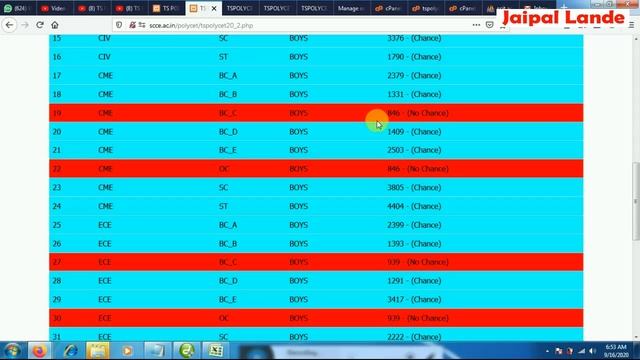Screen dimensions: 640x360
Task: Open the Action Center flag icon
Action: click(x=558, y=351)
